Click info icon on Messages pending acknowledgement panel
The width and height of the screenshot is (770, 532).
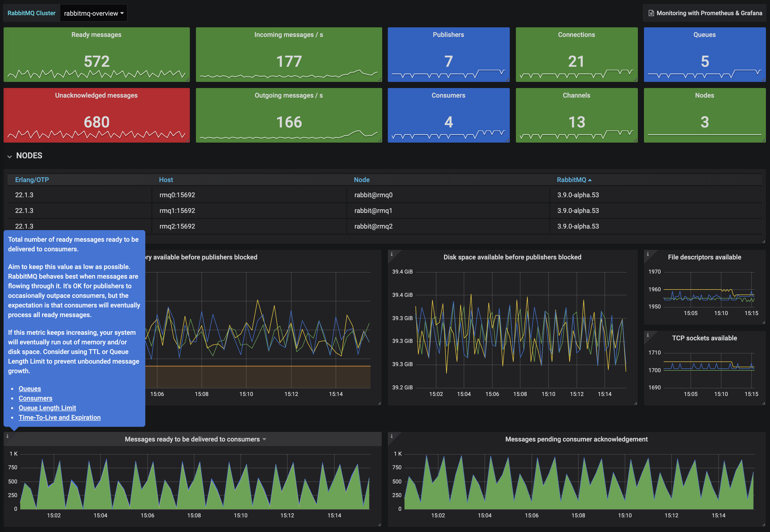391,436
